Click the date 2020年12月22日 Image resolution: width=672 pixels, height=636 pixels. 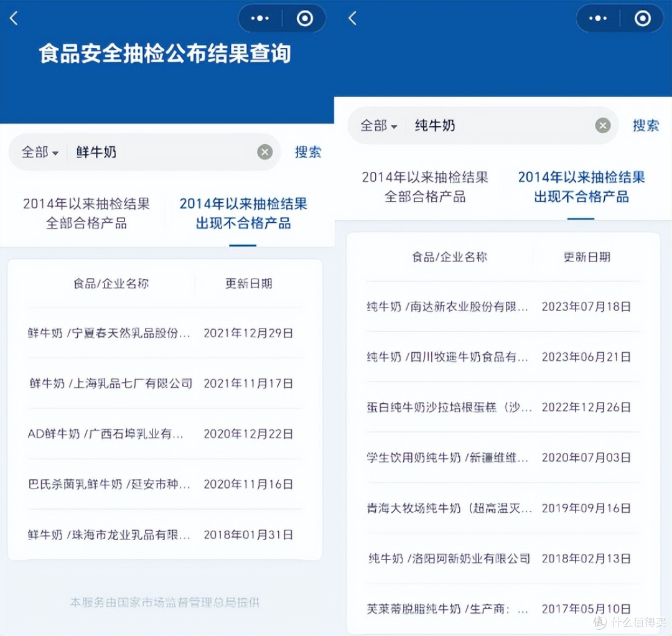point(248,434)
